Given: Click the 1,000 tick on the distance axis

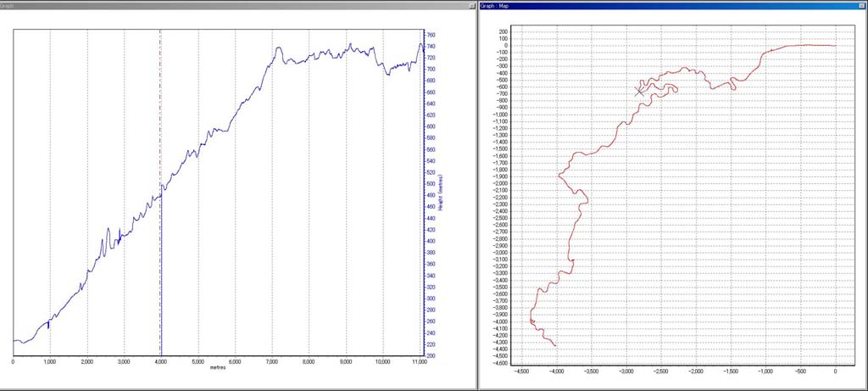Looking at the screenshot, I should click(49, 362).
